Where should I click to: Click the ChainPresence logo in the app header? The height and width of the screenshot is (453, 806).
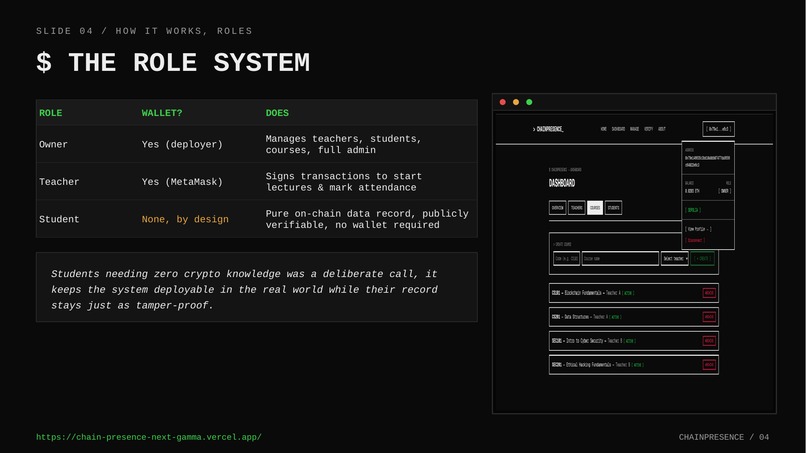click(x=548, y=129)
